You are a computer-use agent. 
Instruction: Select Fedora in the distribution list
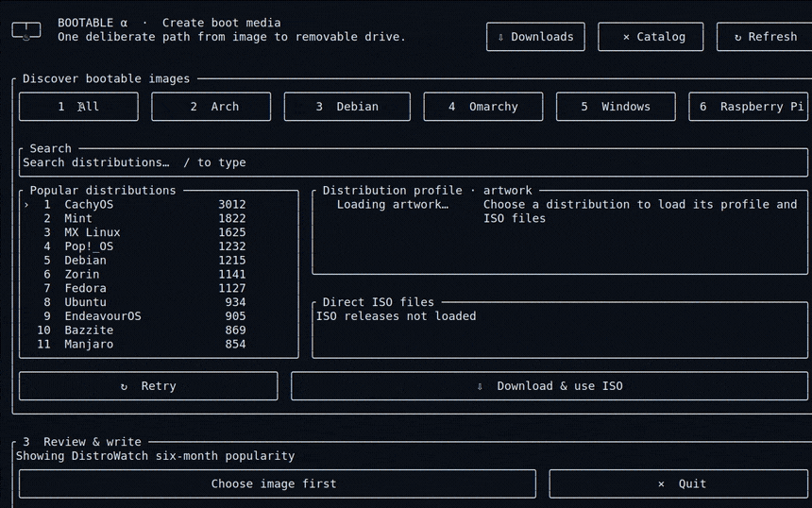[x=159, y=288]
